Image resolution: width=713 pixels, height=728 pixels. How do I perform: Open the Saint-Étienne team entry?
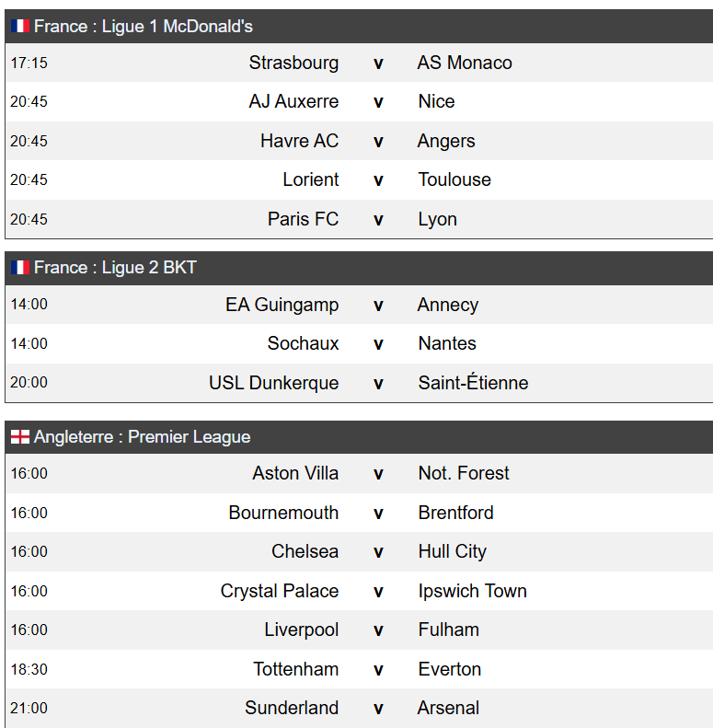point(473,383)
